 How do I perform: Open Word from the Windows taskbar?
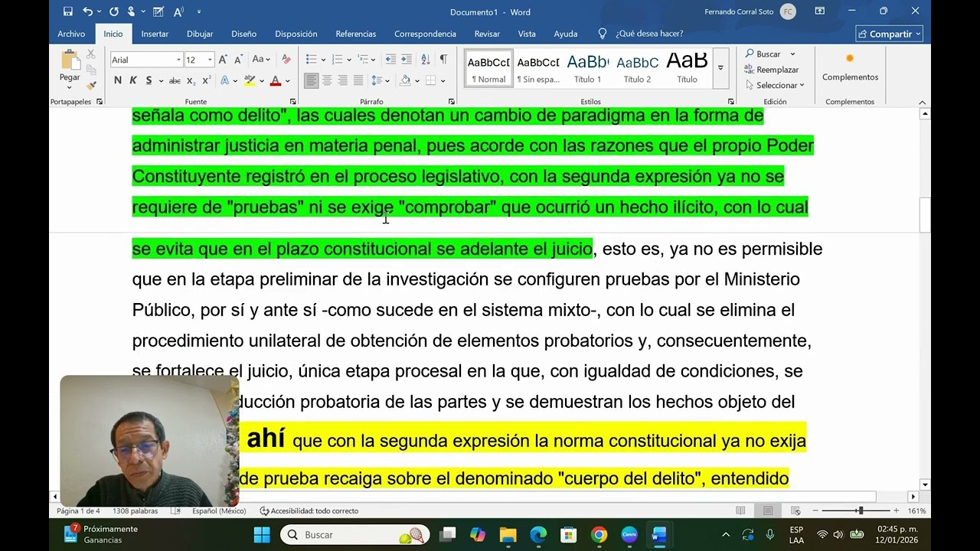click(658, 535)
